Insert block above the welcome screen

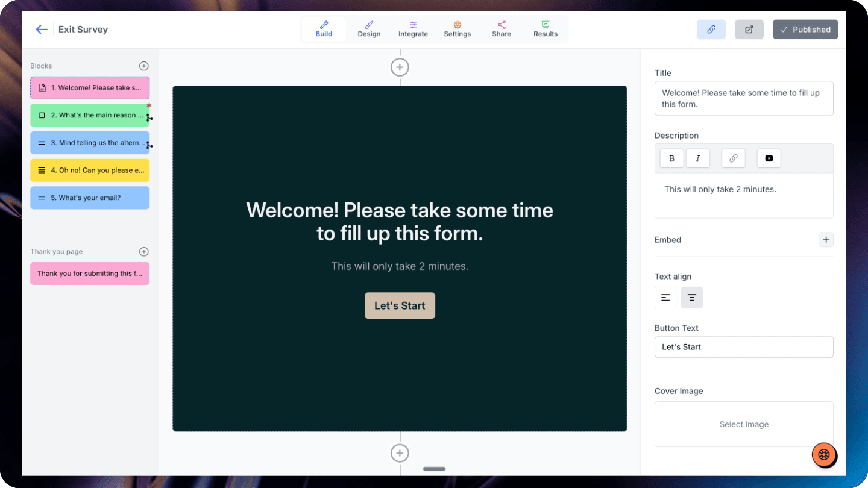click(x=400, y=67)
